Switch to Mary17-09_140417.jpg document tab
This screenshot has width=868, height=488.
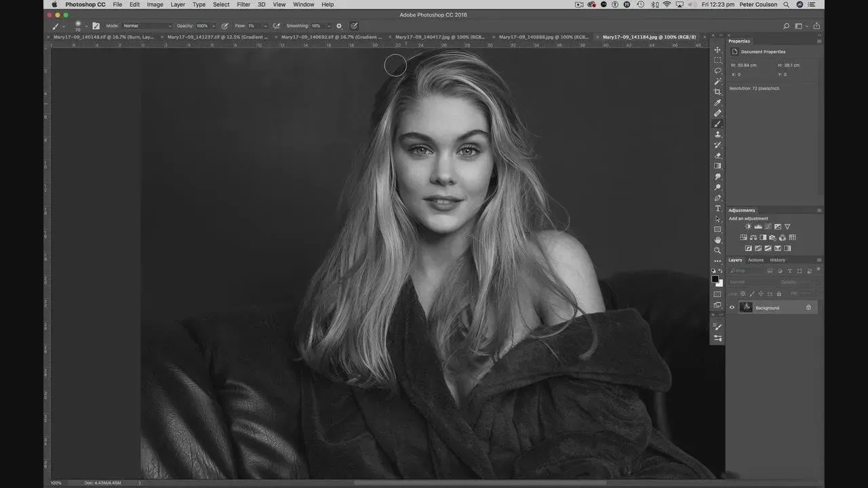tap(439, 37)
